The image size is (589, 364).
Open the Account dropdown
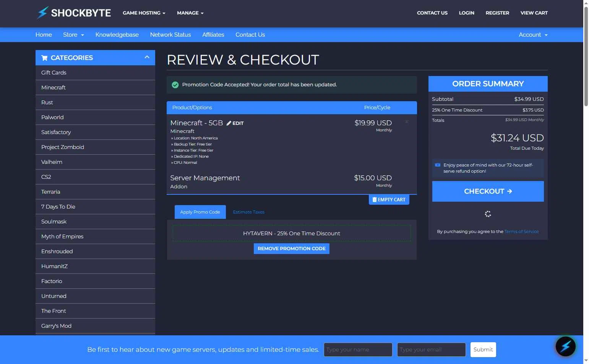(533, 35)
